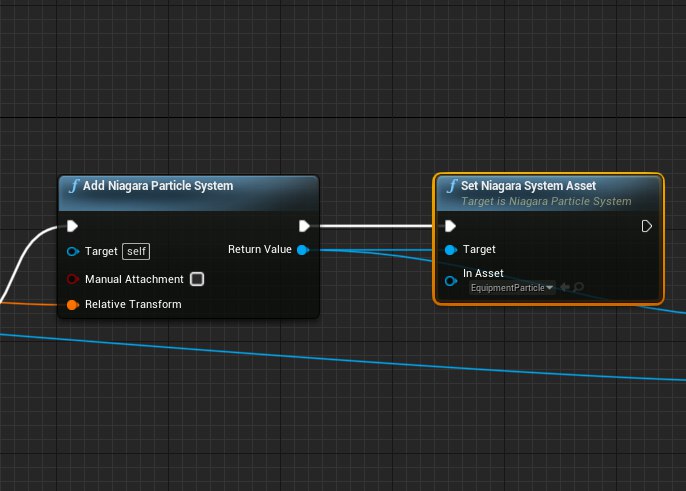Click input exec pin of Add Niagara Particle System
Image resolution: width=686 pixels, height=491 pixels.
coord(73,226)
